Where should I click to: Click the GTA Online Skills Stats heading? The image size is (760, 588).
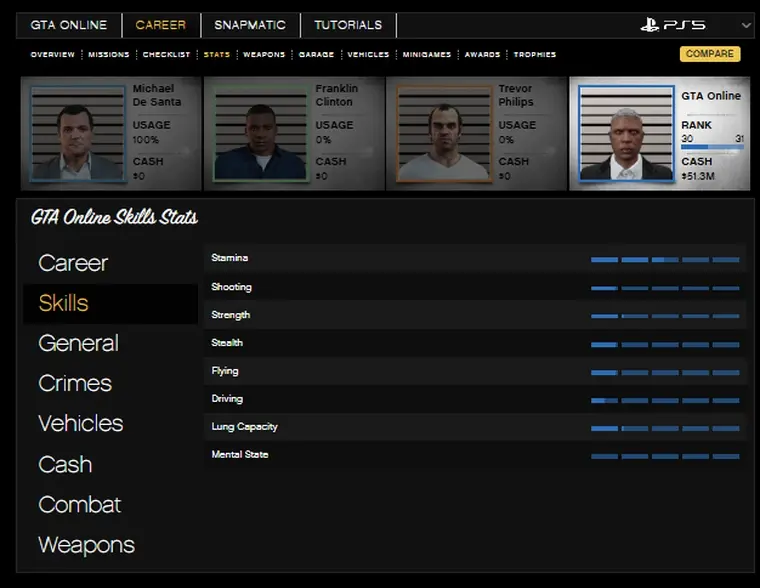pos(114,217)
